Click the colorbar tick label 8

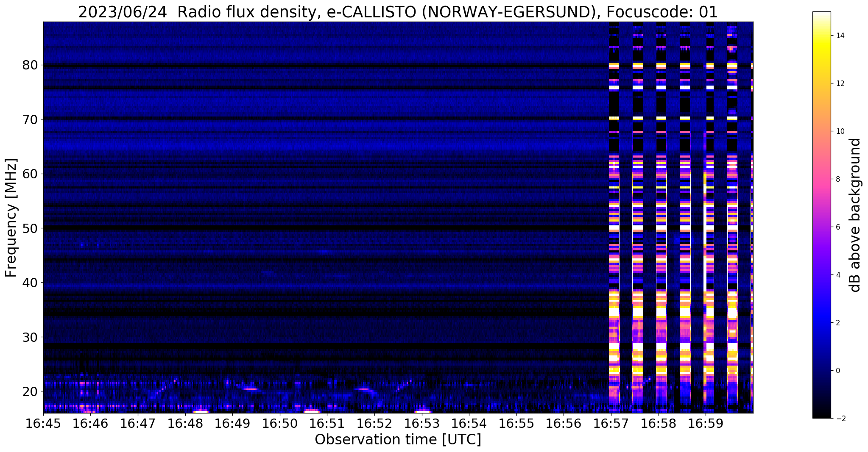[x=837, y=179]
